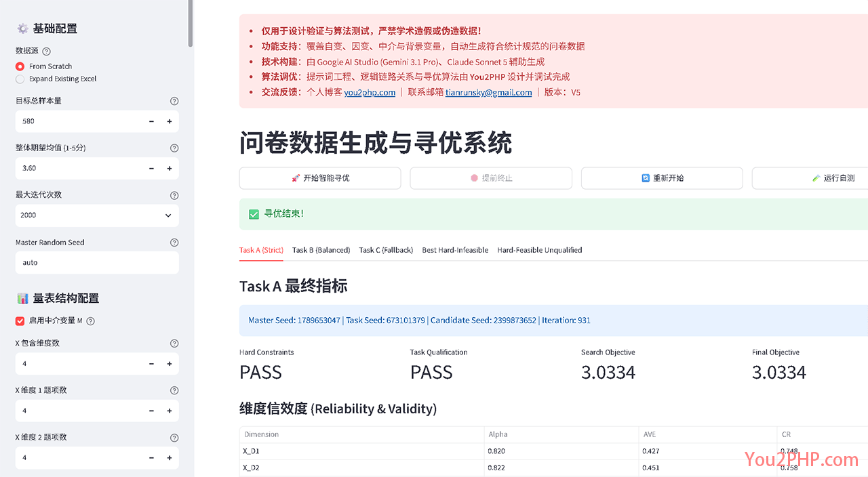This screenshot has height=477, width=868.
Task: Open help icon beside Master Random Seed
Action: point(174,243)
